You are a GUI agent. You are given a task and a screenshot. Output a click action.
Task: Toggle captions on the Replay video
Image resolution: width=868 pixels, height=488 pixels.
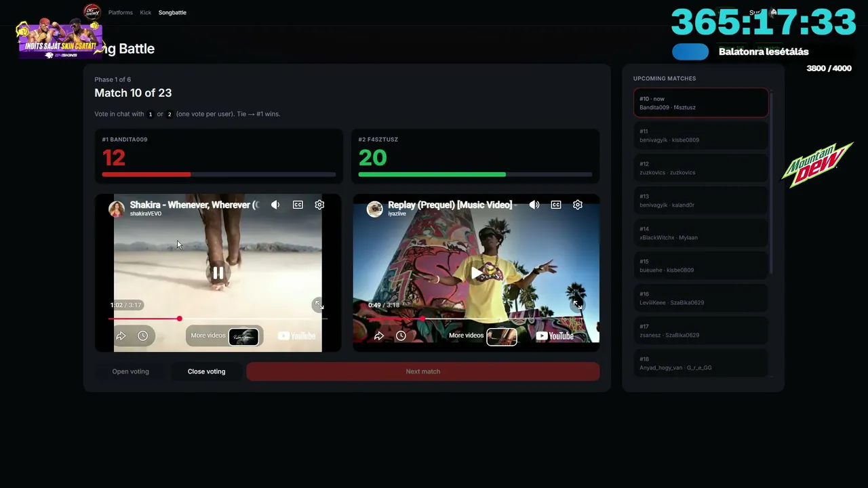pos(556,205)
